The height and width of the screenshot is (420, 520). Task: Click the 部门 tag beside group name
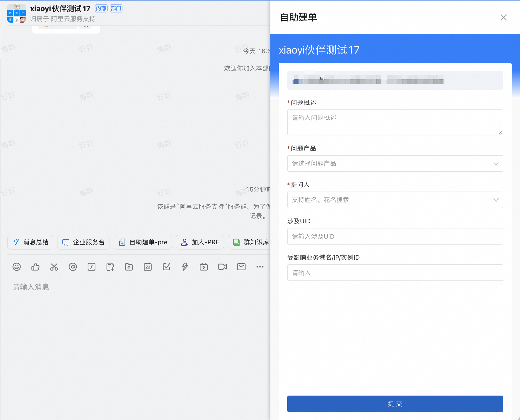(x=116, y=9)
